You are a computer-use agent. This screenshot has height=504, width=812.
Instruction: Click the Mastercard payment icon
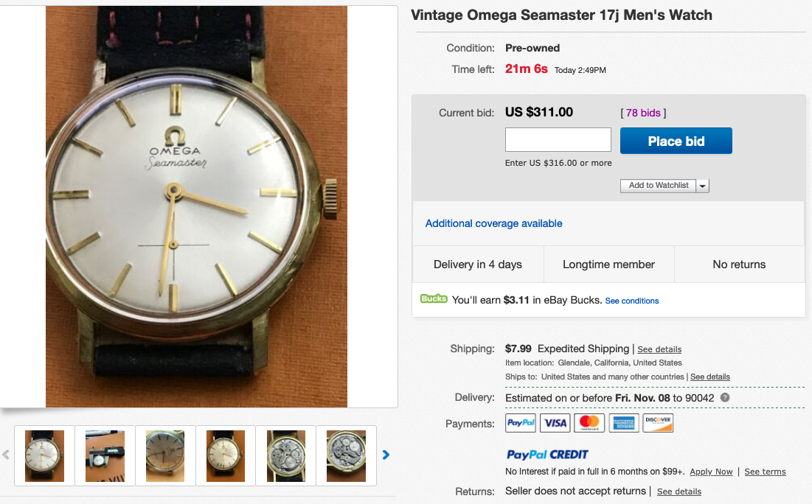589,423
